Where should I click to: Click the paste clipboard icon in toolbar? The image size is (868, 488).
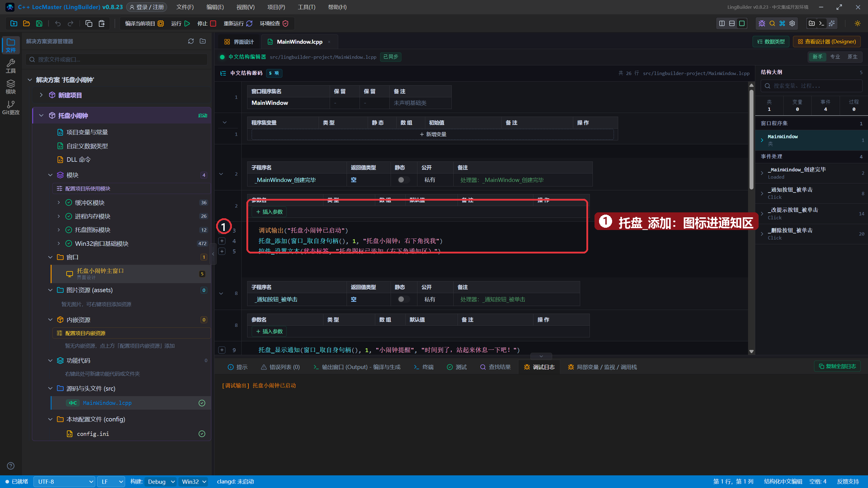click(102, 23)
